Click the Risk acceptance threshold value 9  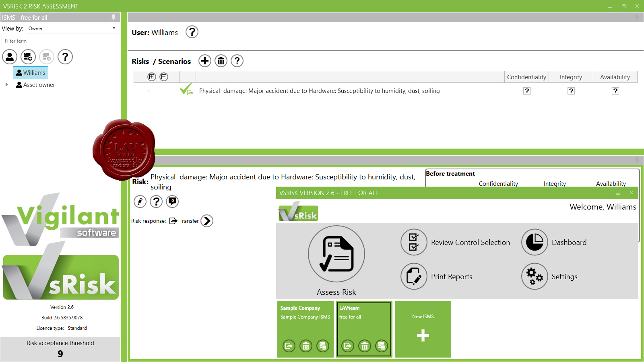pos(60,354)
